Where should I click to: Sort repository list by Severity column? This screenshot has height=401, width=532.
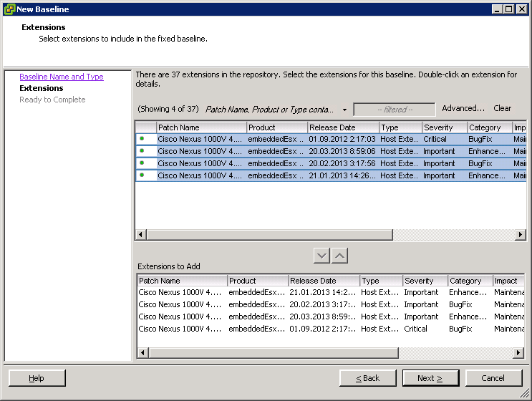point(445,127)
